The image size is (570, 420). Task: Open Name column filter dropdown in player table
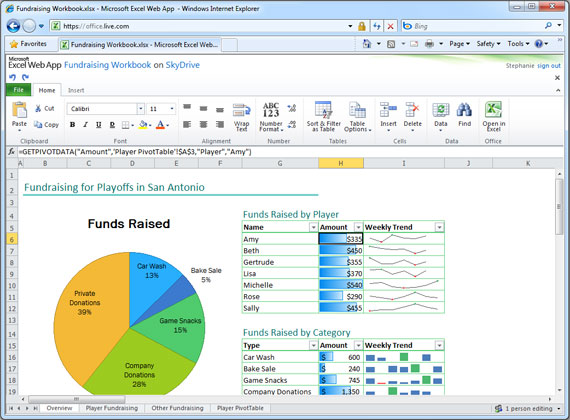tap(313, 227)
